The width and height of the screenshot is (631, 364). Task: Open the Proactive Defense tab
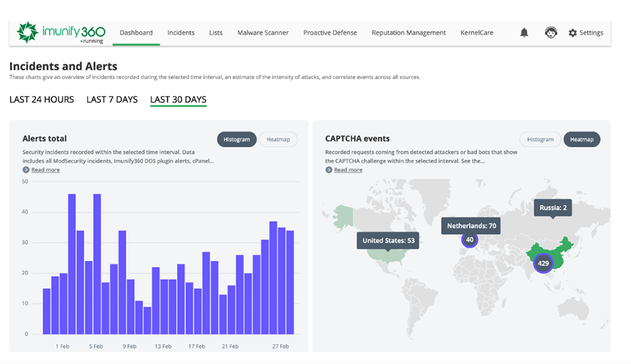[330, 33]
